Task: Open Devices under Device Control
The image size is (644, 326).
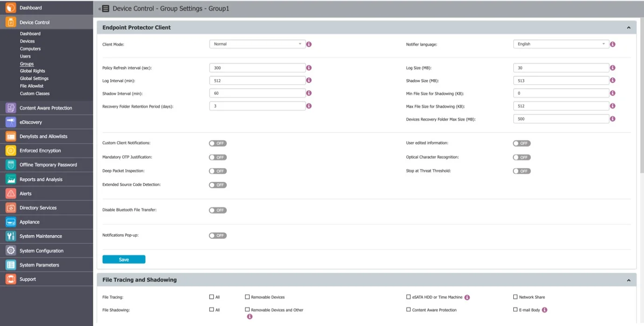Action: (27, 41)
